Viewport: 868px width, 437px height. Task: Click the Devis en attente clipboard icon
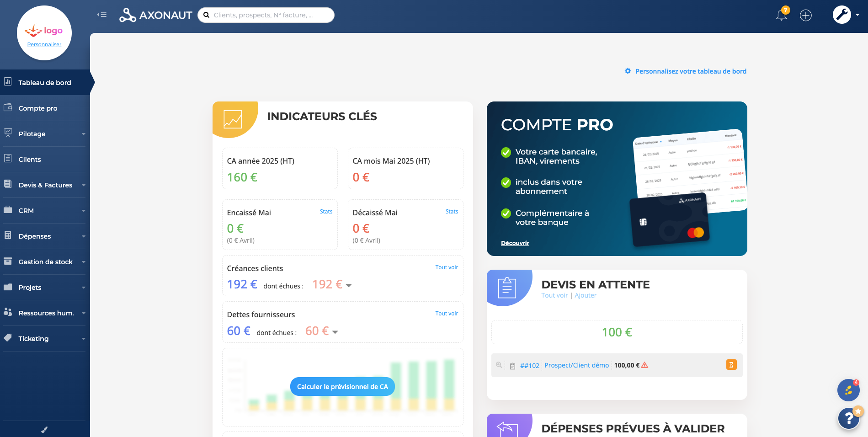[x=507, y=288]
